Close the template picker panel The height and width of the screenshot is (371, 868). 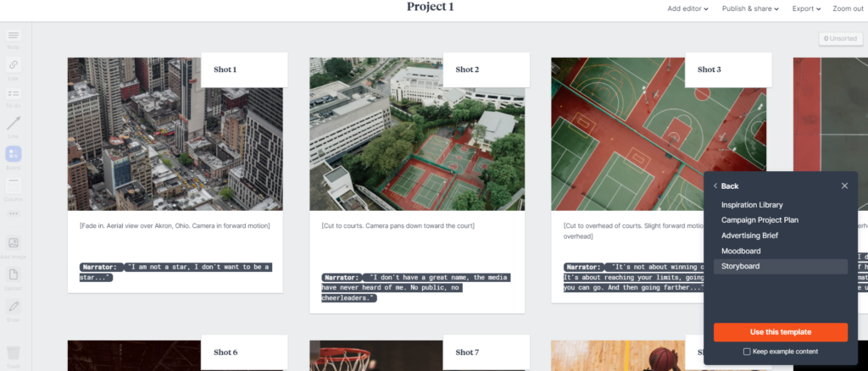coord(844,185)
